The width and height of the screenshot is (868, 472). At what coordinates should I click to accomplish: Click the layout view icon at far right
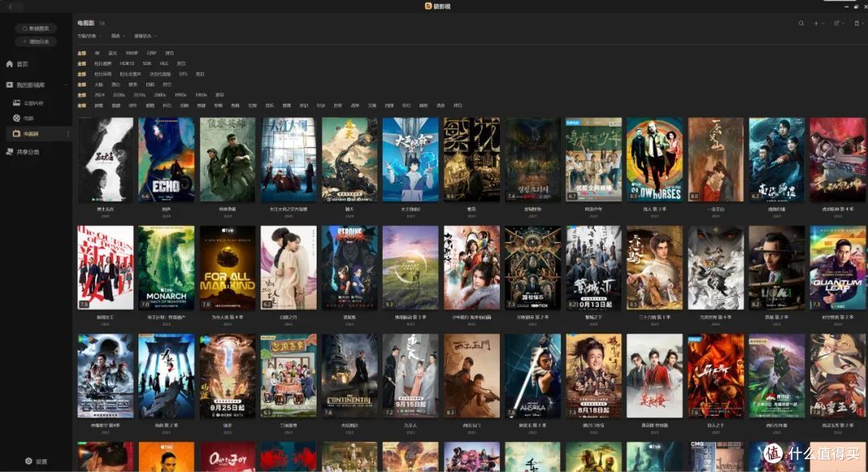click(x=858, y=23)
